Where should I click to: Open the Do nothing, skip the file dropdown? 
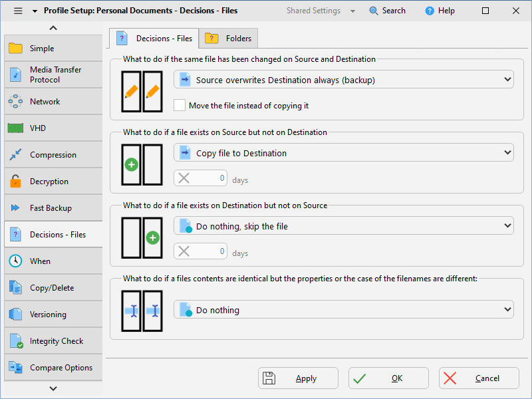(x=344, y=226)
